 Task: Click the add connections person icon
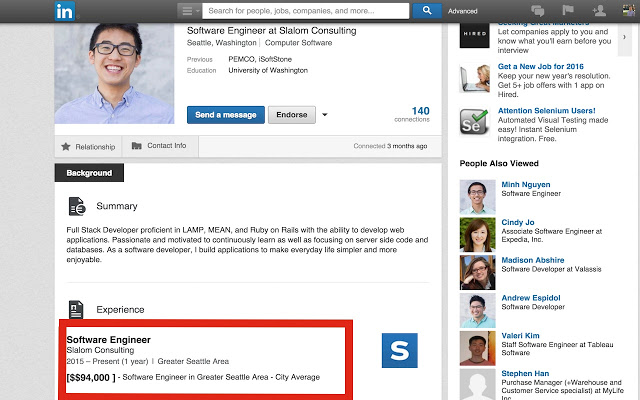(599, 11)
